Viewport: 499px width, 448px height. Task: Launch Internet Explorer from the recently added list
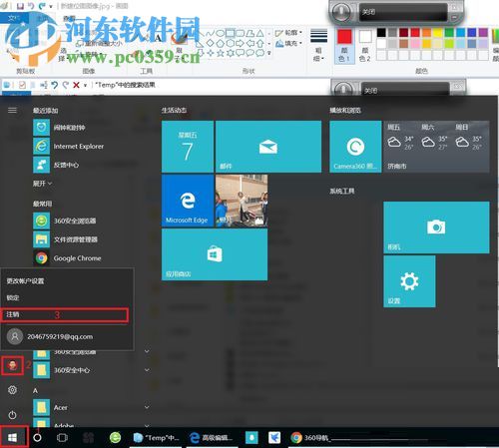click(x=68, y=146)
